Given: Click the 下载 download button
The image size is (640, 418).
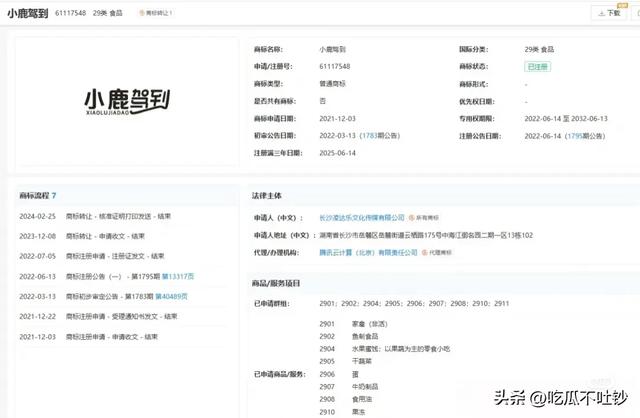Looking at the screenshot, I should click(x=609, y=13).
